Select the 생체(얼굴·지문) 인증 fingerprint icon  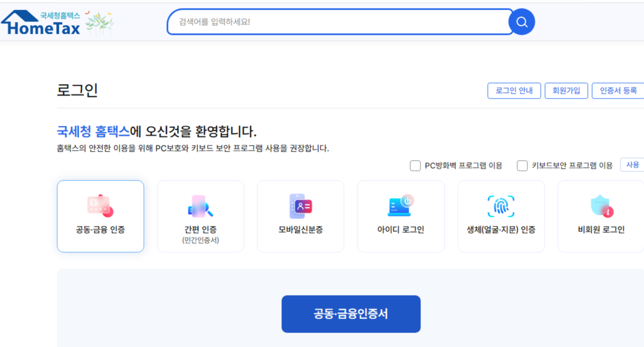click(x=501, y=206)
